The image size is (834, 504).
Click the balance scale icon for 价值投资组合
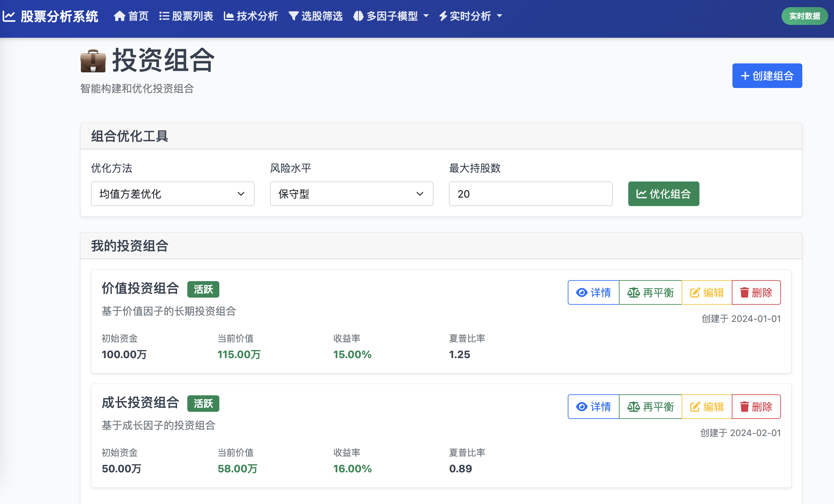pyautogui.click(x=633, y=292)
